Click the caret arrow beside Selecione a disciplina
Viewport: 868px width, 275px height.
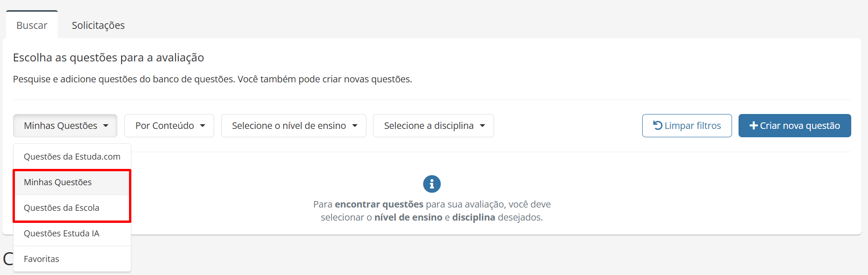point(482,126)
